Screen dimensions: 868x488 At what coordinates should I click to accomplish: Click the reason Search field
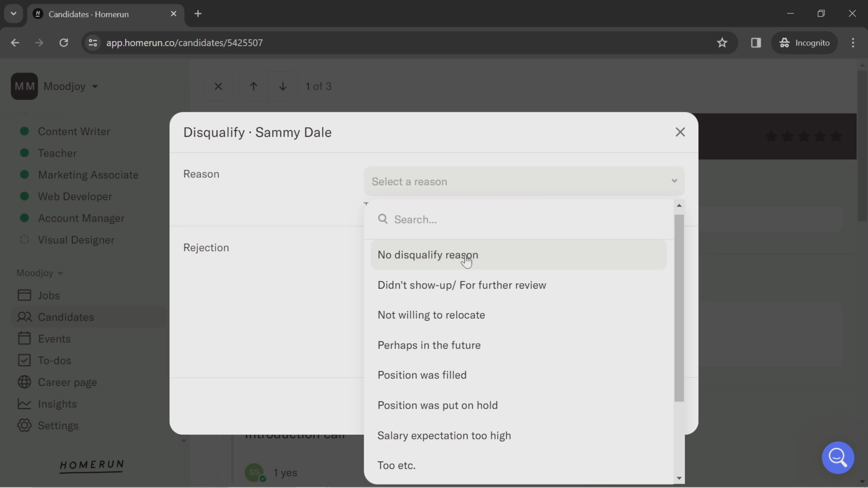coord(519,220)
